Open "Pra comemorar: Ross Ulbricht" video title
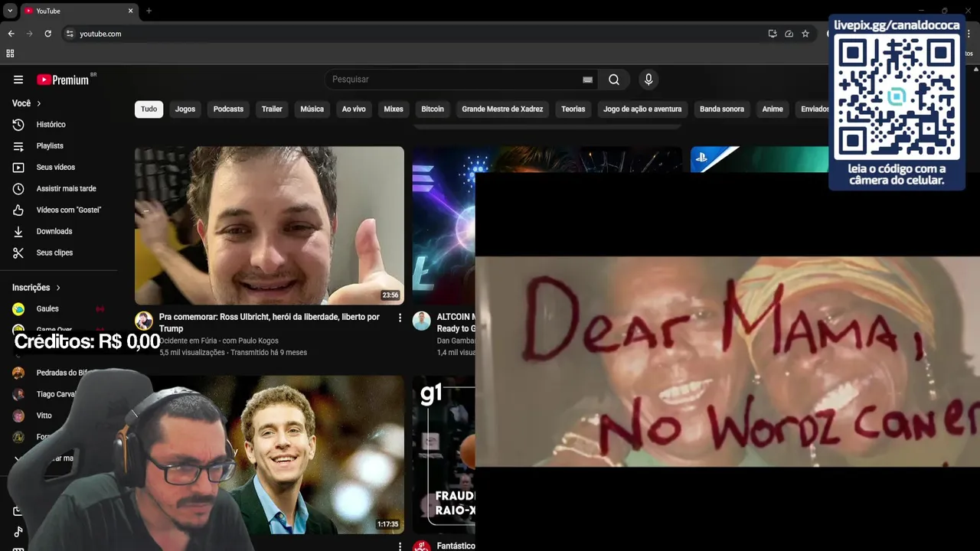The height and width of the screenshot is (551, 980). click(269, 323)
